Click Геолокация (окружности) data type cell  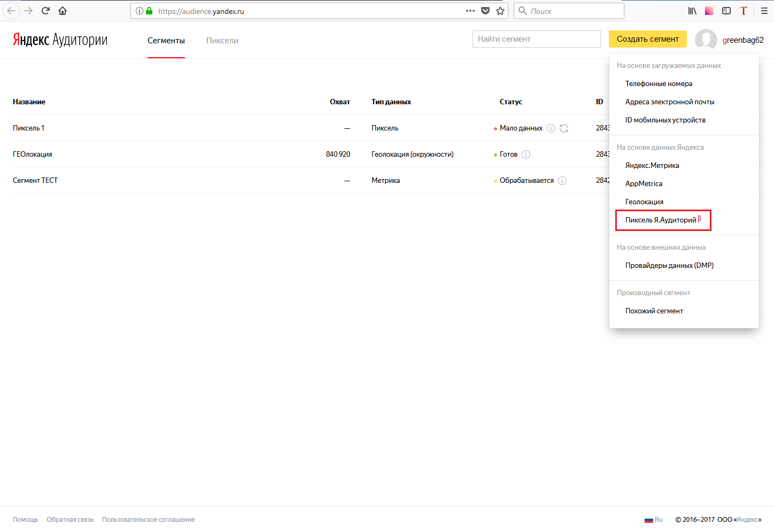pos(413,154)
